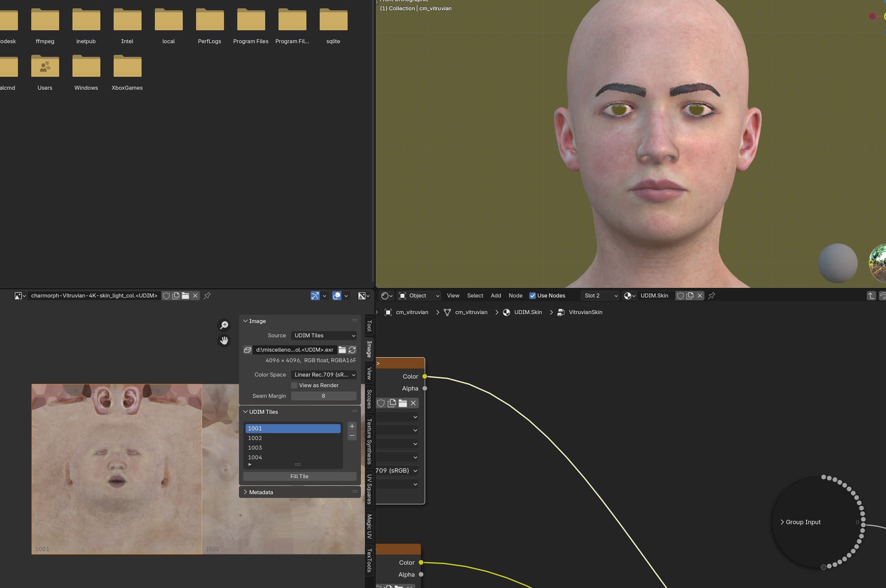
Task: Click cm_vitruvian mesh breadcrumb
Action: click(466, 312)
